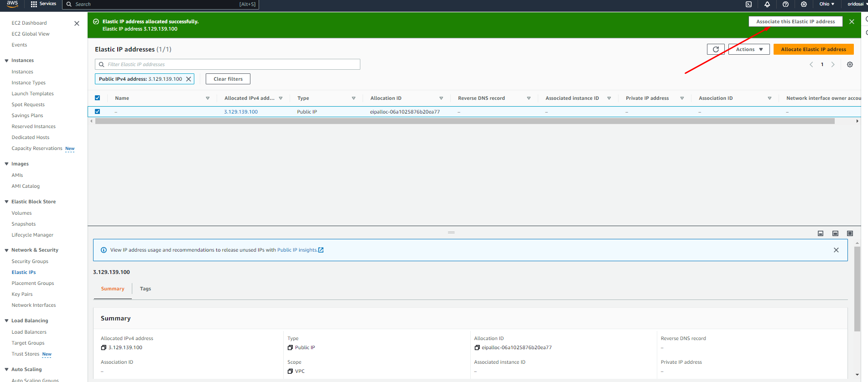Focus the Filter Elastic IP addresses field
Viewport: 868px width, 382px height.
tap(228, 64)
